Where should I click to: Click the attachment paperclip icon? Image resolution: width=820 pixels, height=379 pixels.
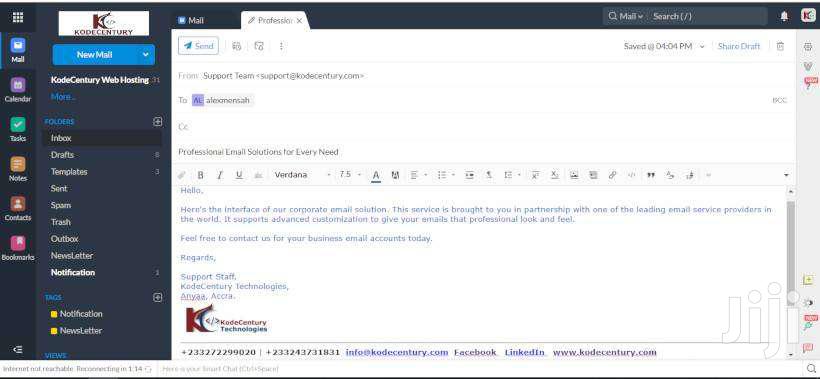click(181, 175)
